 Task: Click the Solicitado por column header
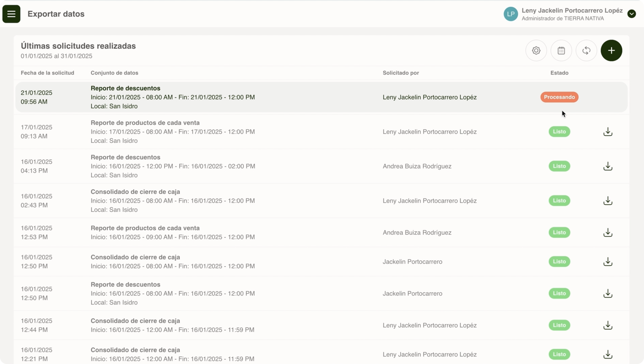click(x=401, y=73)
